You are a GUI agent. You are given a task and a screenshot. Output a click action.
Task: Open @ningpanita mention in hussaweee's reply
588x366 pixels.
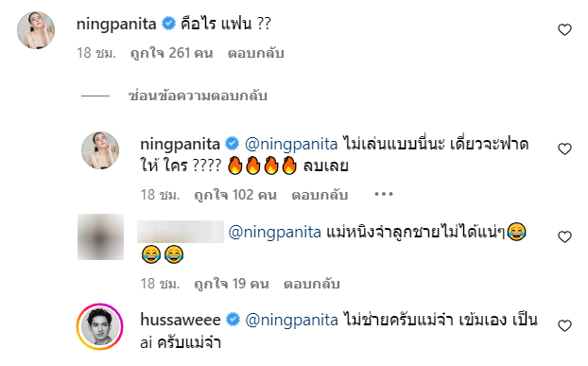(292, 320)
